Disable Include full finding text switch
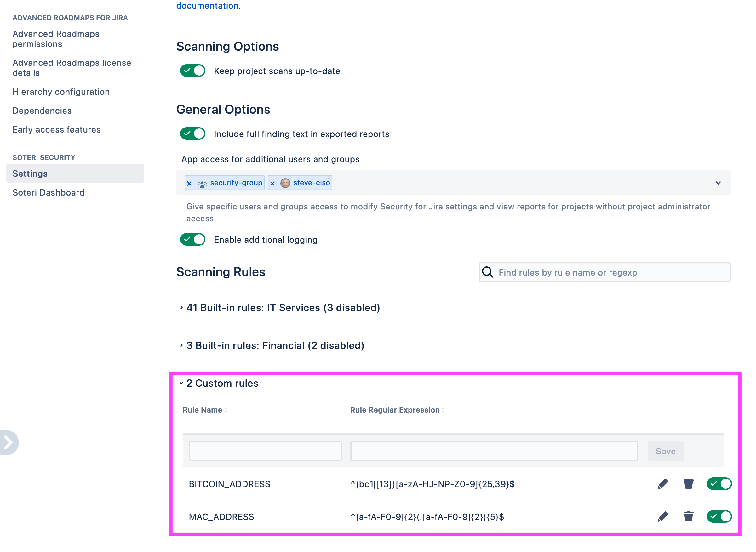The image size is (756, 552). (x=193, y=134)
